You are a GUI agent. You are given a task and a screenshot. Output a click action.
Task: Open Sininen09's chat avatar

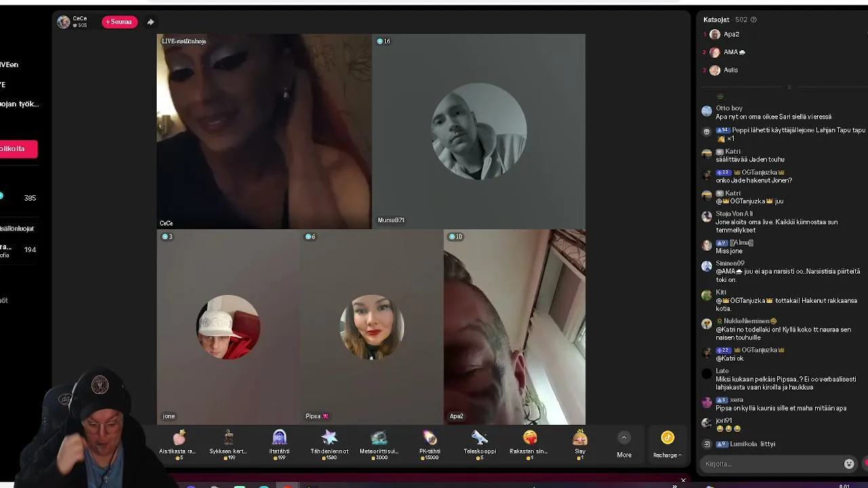click(x=707, y=266)
